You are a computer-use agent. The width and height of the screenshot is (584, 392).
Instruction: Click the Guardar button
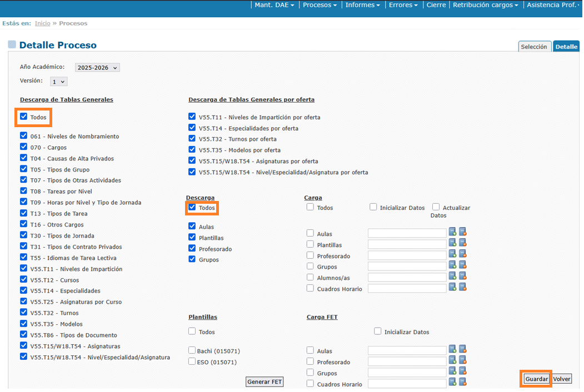(536, 379)
